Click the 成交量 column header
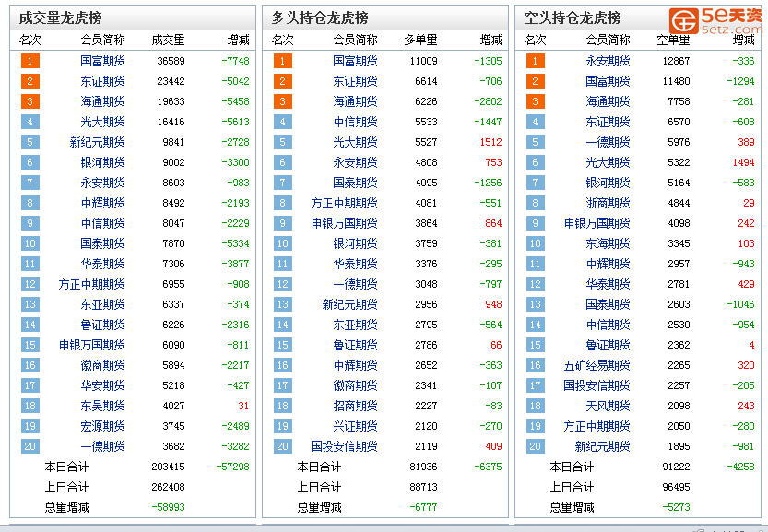 tap(168, 40)
